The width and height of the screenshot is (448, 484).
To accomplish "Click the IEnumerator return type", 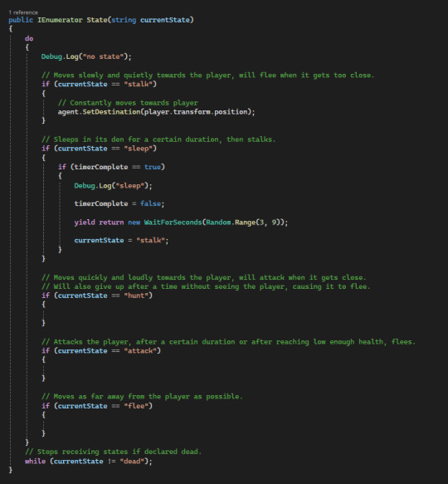I will [x=61, y=20].
